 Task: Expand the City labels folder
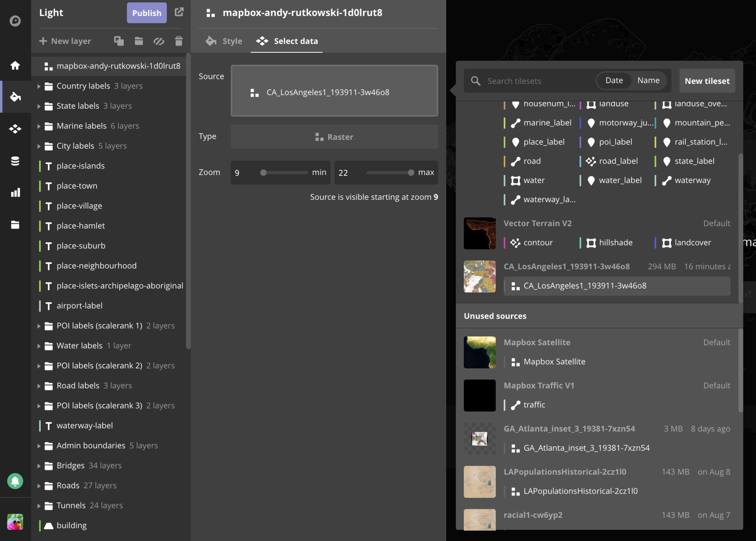tap(39, 146)
